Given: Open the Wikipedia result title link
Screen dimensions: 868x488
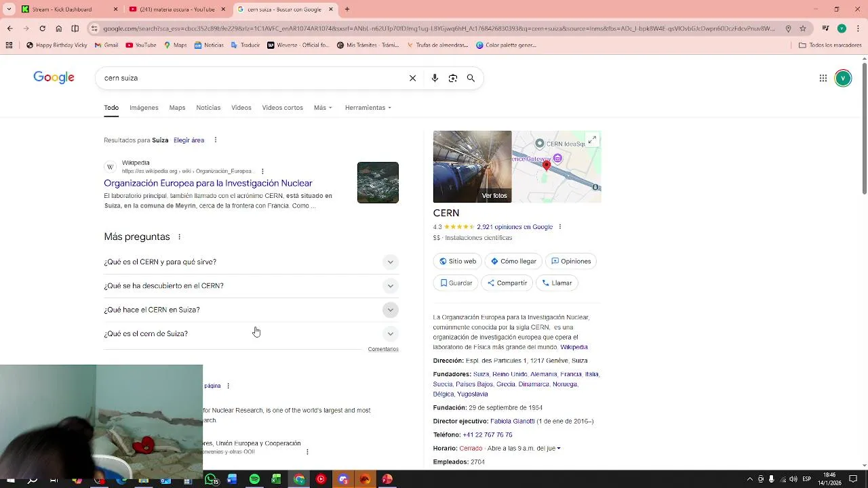Looking at the screenshot, I should coord(208,183).
